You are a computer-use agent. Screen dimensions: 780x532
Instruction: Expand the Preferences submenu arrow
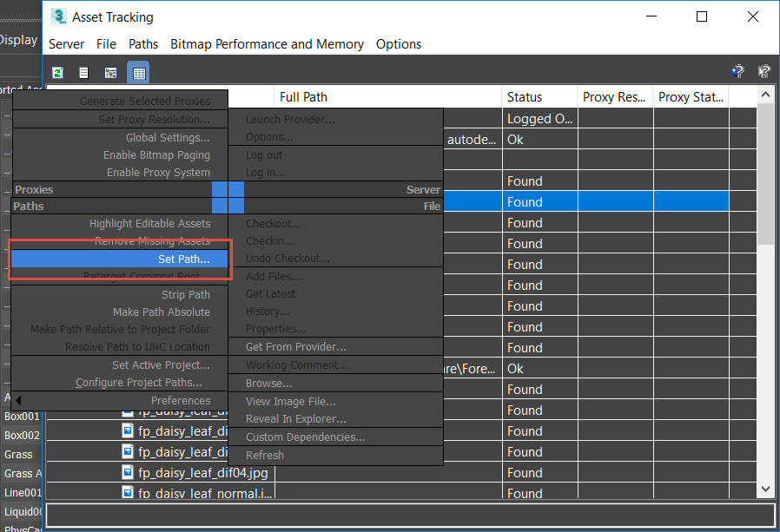coord(18,400)
